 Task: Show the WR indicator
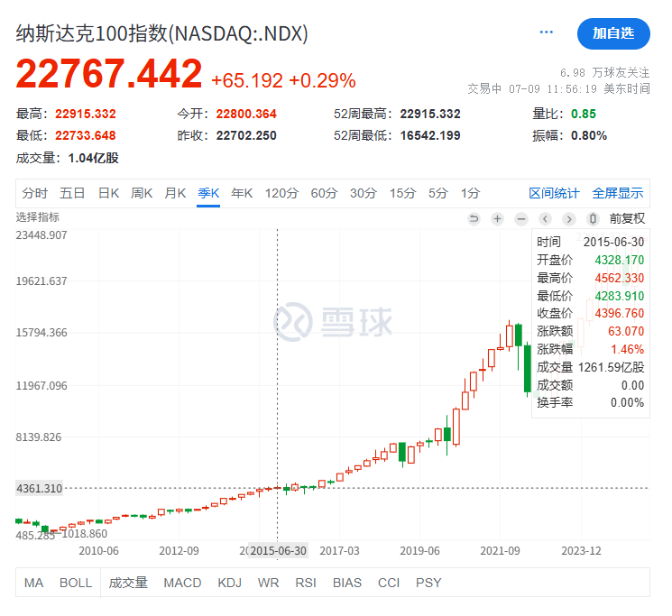click(268, 583)
